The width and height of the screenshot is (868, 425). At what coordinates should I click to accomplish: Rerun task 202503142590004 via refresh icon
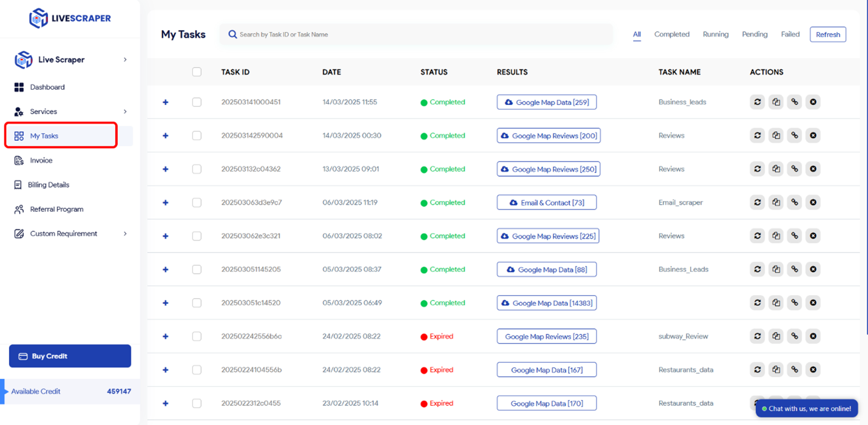757,135
